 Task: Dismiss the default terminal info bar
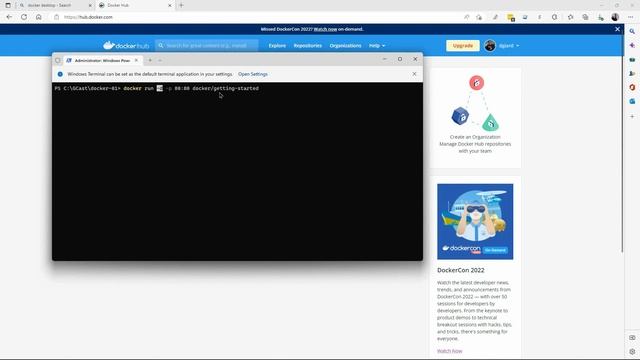tap(414, 74)
